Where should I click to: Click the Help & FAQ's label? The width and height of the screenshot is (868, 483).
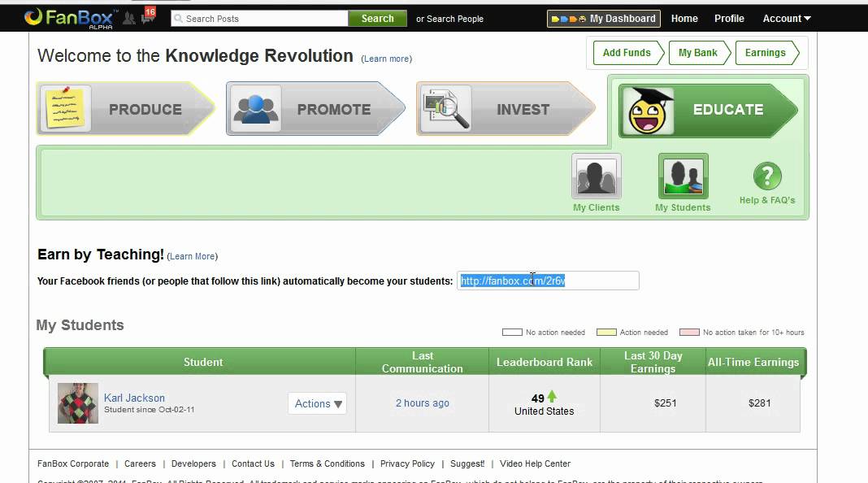click(767, 200)
